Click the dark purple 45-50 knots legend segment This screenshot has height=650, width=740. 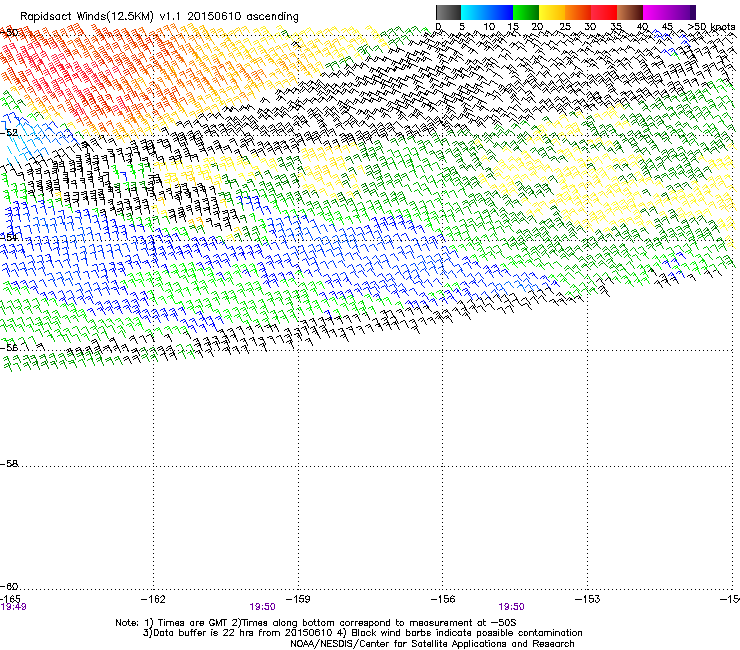pyautogui.click(x=682, y=12)
